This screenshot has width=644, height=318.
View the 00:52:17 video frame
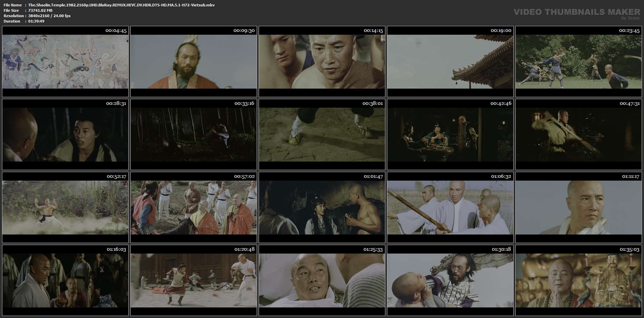[65, 207]
